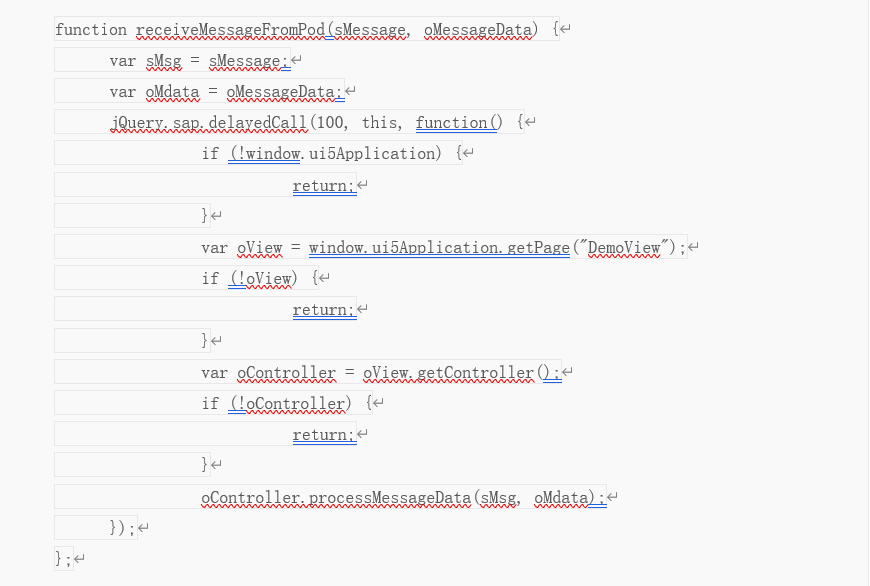This screenshot has width=870, height=586.
Task: Click the sMessage parameter in function header
Action: pyautogui.click(x=370, y=29)
